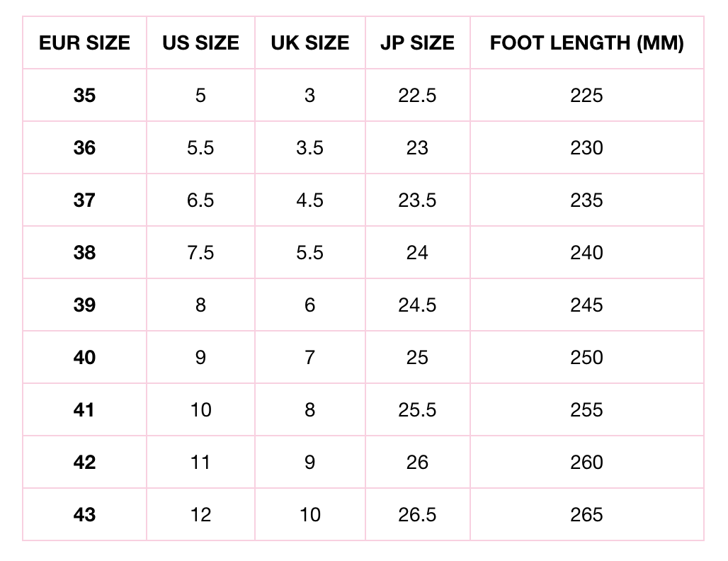
Task: Select JP size 24.5 cell
Action: click(x=417, y=305)
